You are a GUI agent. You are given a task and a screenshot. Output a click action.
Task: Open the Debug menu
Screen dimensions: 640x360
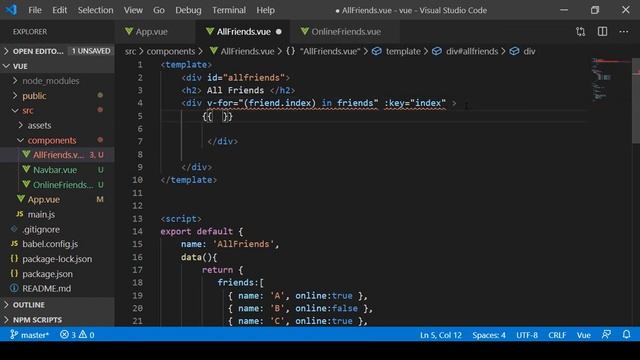(188, 10)
